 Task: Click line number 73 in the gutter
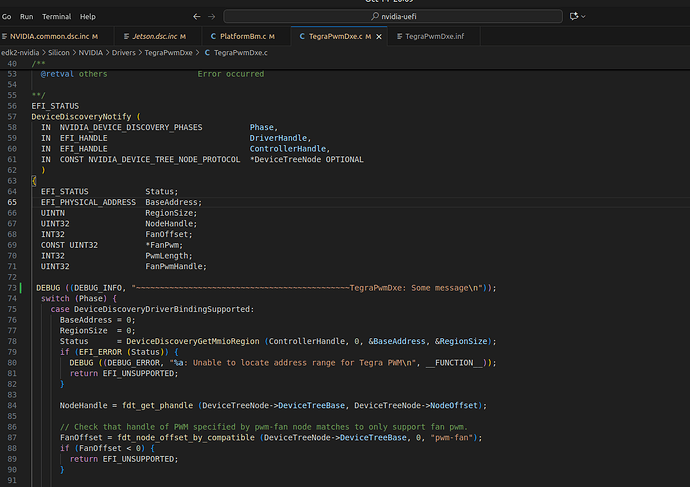point(13,287)
